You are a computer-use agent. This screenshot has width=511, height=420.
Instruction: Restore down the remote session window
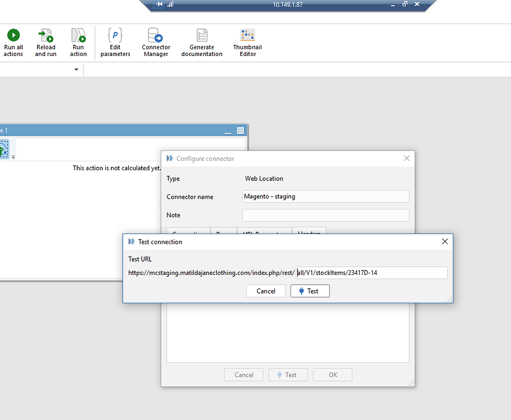405,4
